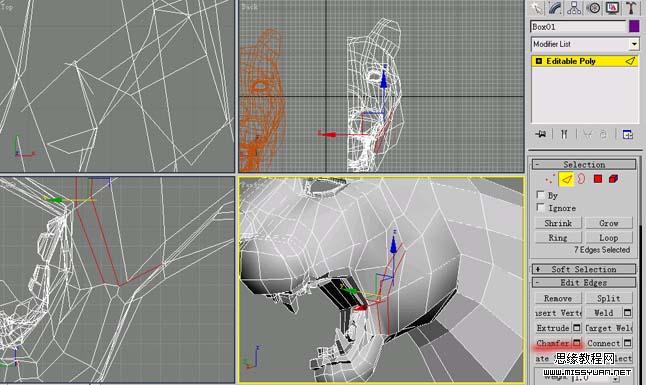Click the Remove edges button
This screenshot has width=646, height=385.
(x=558, y=298)
